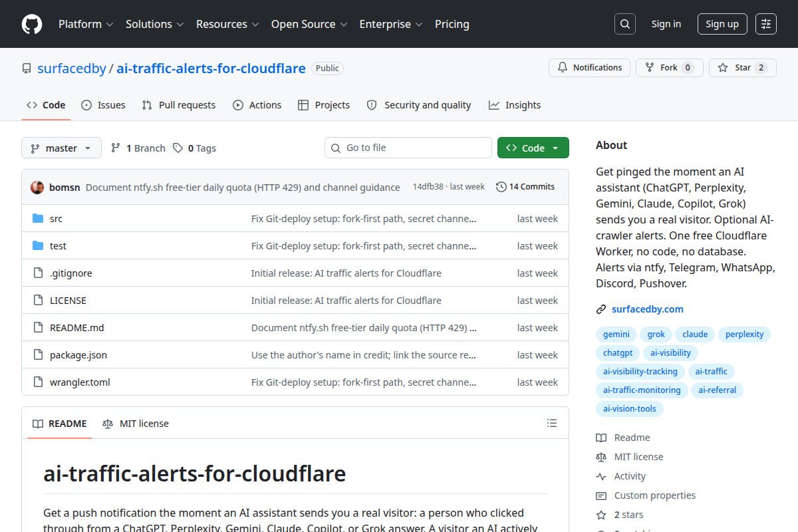The width and height of the screenshot is (798, 532).
Task: Click the history clock icon by 14 Commits
Action: pyautogui.click(x=501, y=187)
